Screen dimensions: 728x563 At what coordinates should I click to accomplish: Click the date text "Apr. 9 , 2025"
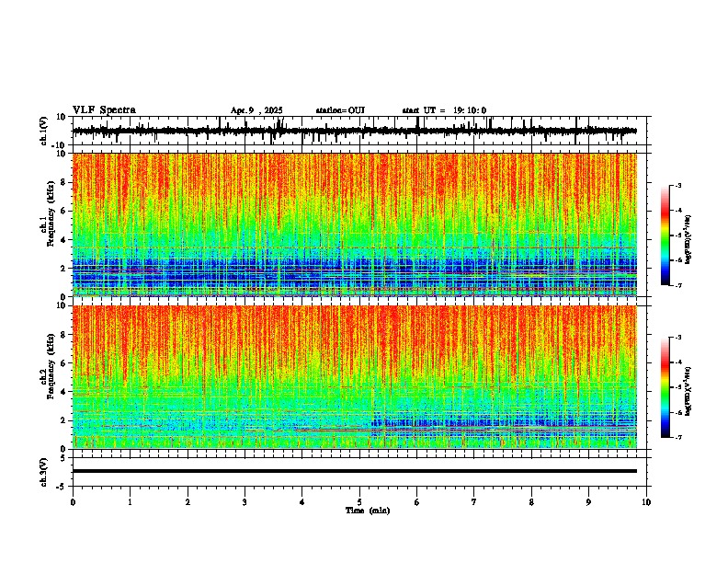256,110
